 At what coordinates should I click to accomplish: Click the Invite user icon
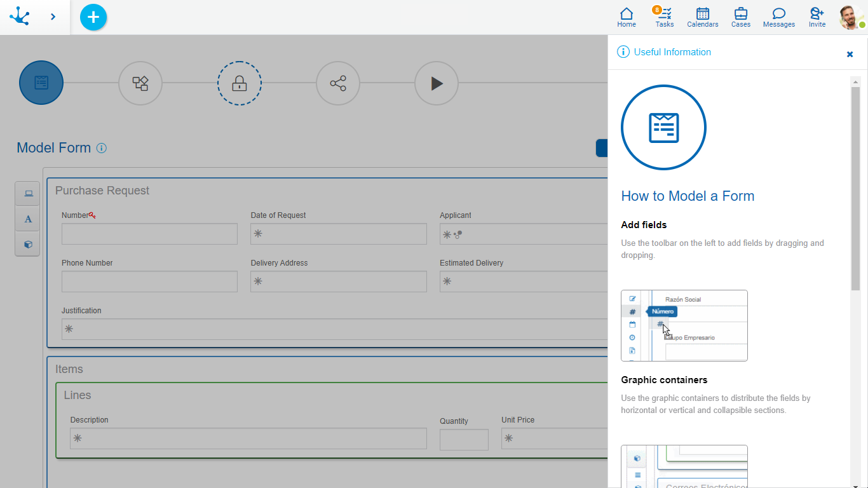817,17
